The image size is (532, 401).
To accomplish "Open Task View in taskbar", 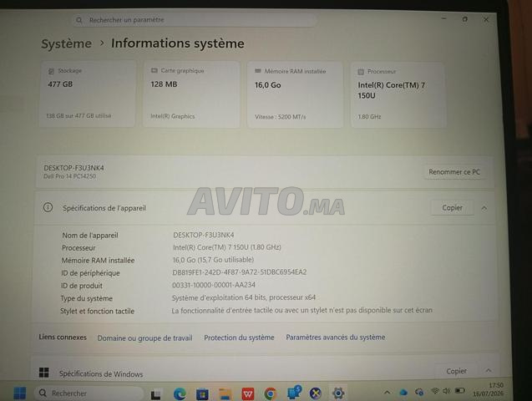I will [155, 393].
